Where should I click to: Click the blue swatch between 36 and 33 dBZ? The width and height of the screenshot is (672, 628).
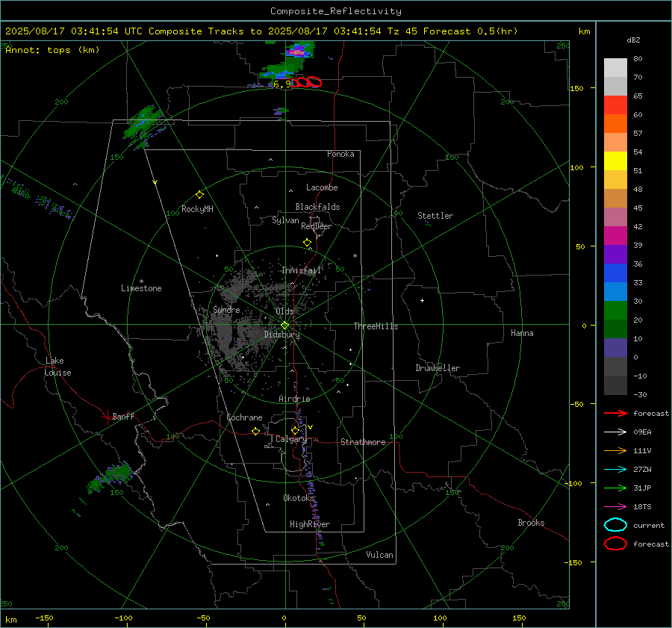[615, 273]
